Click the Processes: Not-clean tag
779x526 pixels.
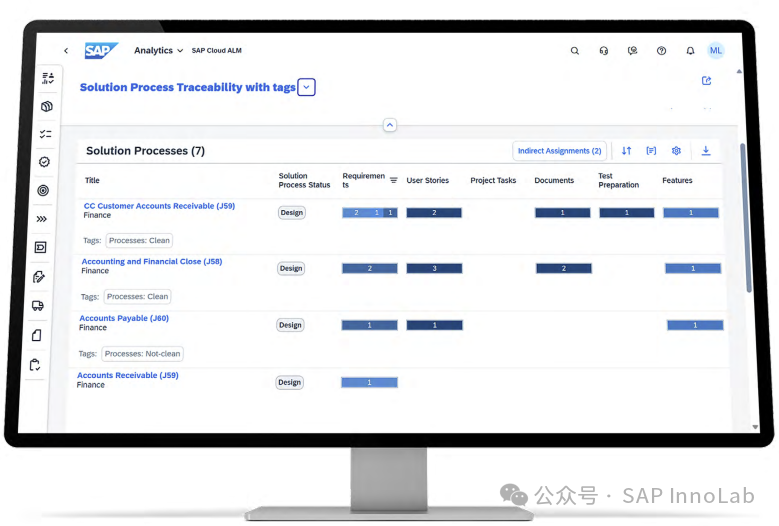point(143,354)
